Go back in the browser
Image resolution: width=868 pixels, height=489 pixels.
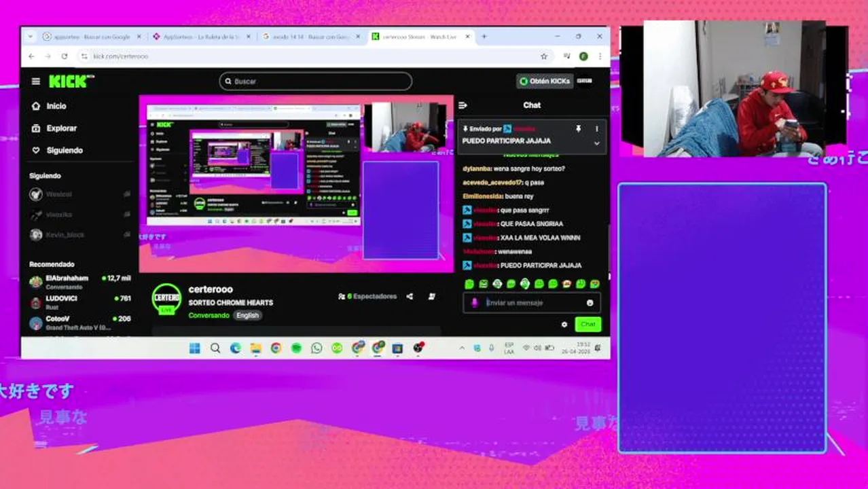click(x=31, y=56)
